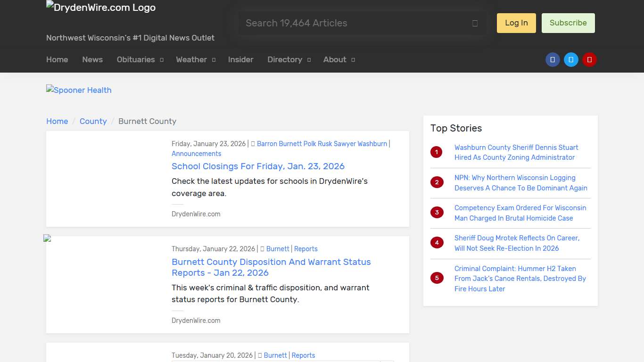Screen dimensions: 644x362
Task: Click the red number 1 story badge
Action: point(437,152)
